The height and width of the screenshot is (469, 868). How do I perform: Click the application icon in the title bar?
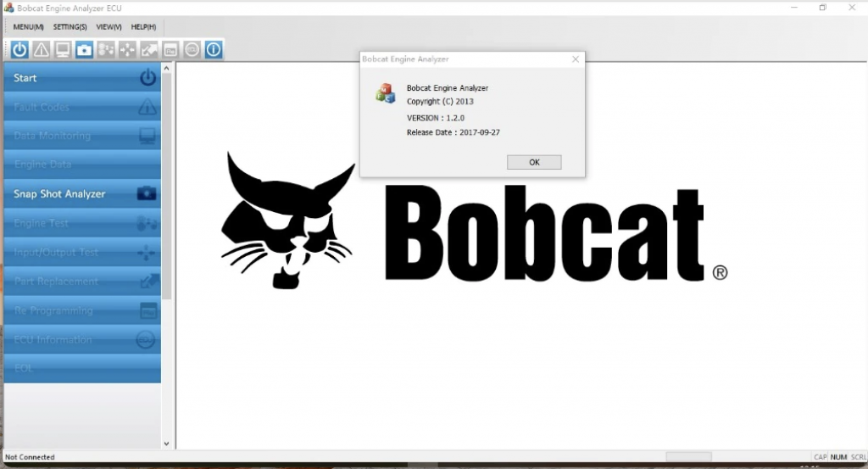[x=8, y=8]
